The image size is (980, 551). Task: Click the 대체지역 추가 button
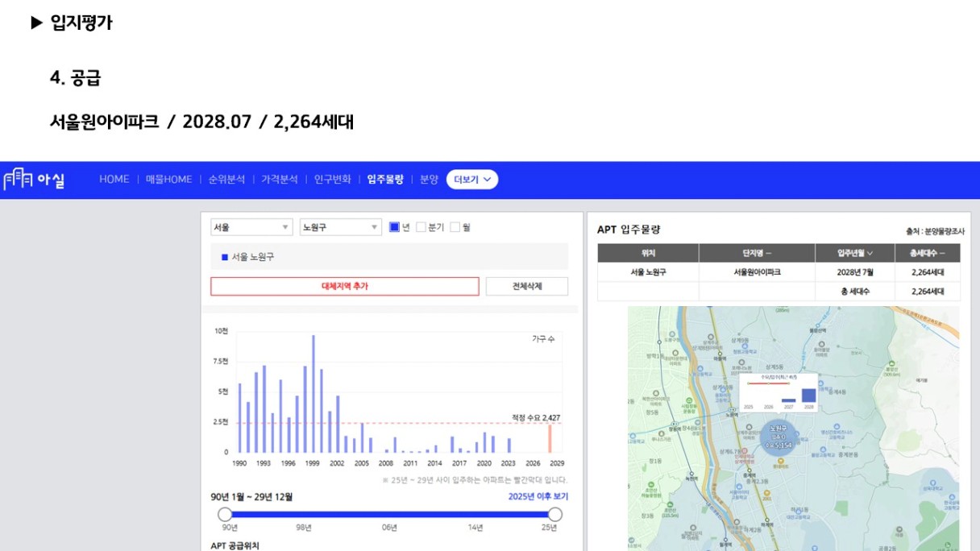tap(345, 286)
